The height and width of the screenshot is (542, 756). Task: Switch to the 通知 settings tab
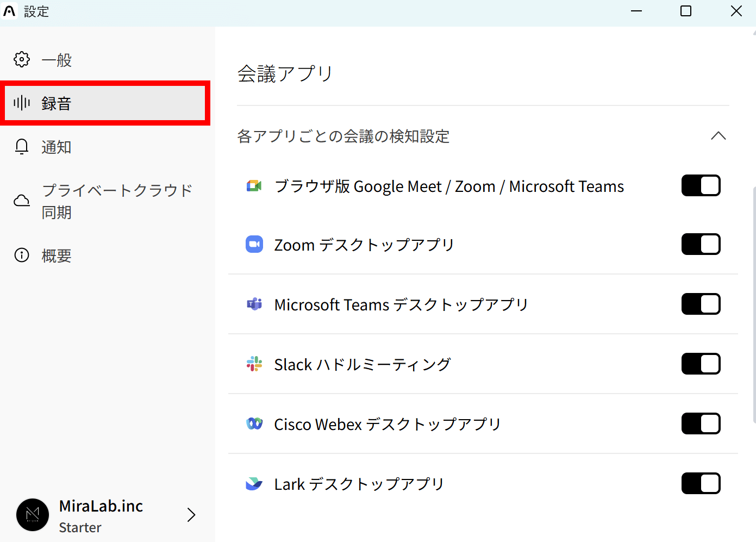click(x=57, y=147)
